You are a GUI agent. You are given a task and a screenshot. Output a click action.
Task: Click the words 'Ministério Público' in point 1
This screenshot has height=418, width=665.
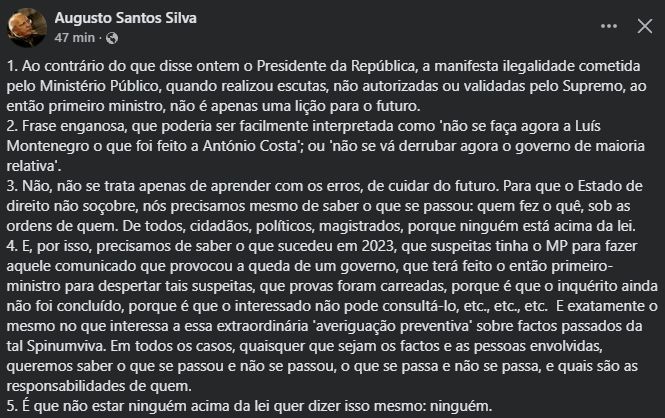tap(99, 86)
